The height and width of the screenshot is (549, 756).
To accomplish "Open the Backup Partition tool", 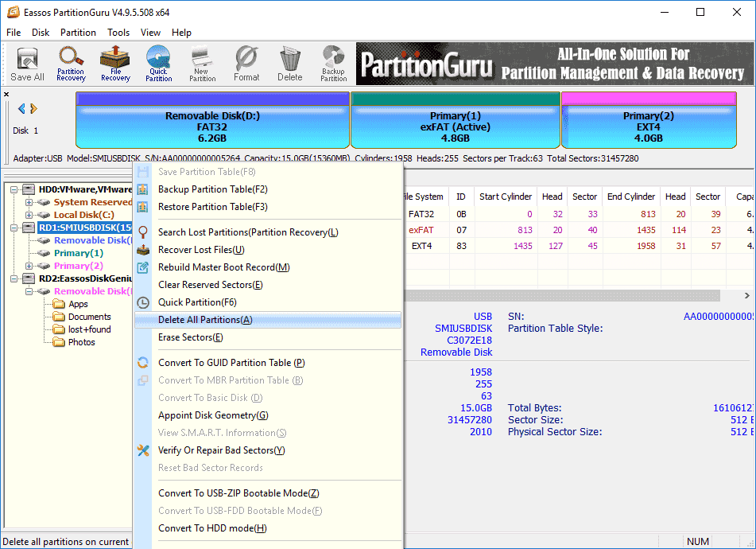I will click(x=334, y=64).
